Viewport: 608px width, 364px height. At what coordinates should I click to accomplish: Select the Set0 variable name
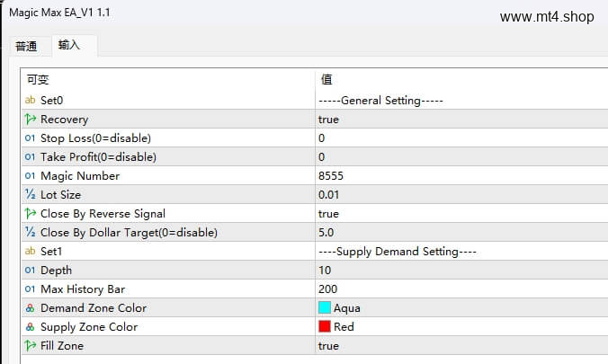pyautogui.click(x=51, y=101)
